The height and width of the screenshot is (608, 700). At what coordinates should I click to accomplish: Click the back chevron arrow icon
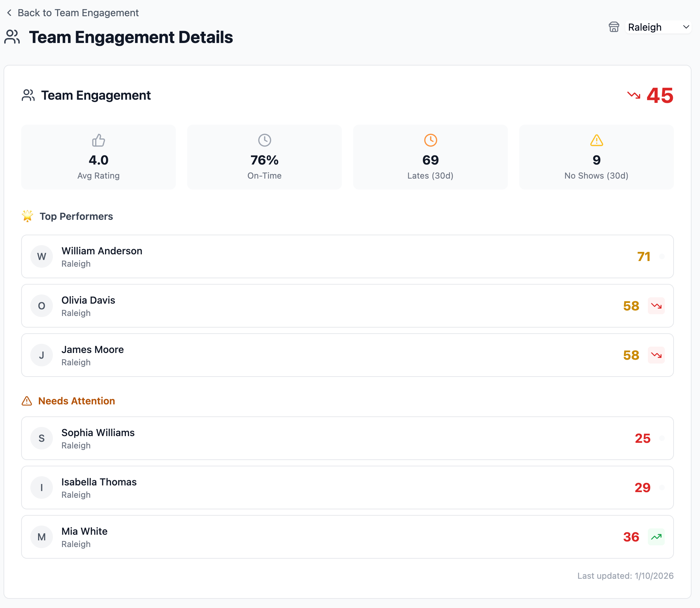click(10, 13)
